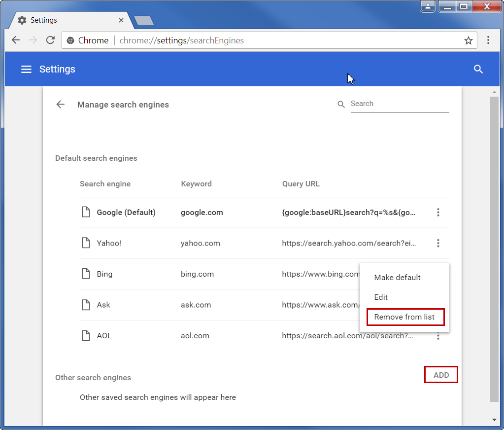
Task: Select Remove from list menu option
Action: point(404,317)
